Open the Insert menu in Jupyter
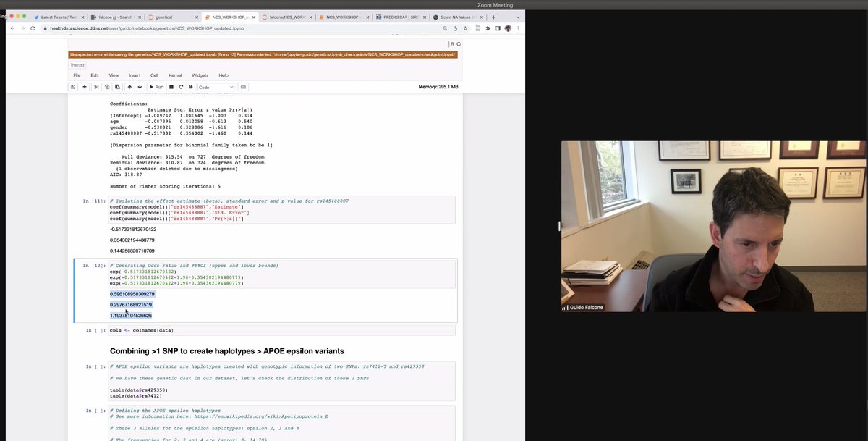This screenshot has height=441, width=868. tap(135, 75)
